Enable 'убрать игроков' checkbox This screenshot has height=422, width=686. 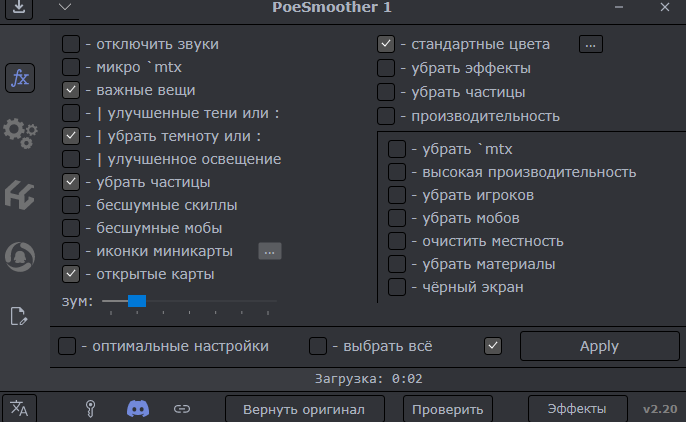397,195
